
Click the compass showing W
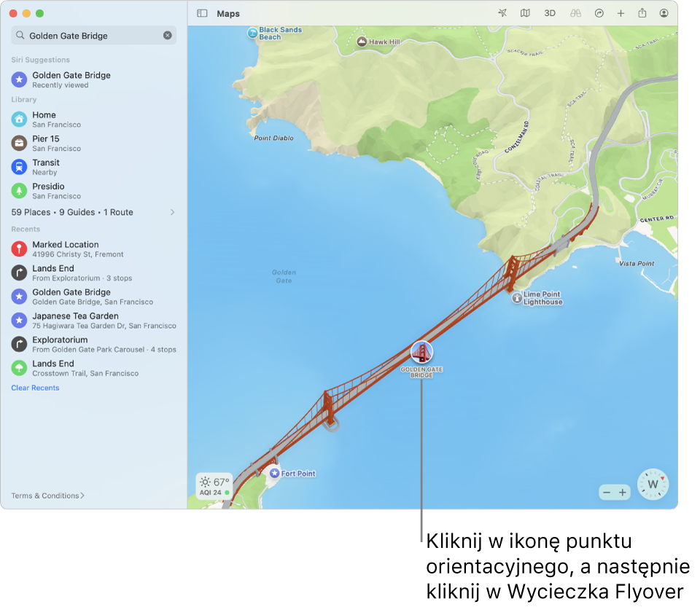(653, 485)
